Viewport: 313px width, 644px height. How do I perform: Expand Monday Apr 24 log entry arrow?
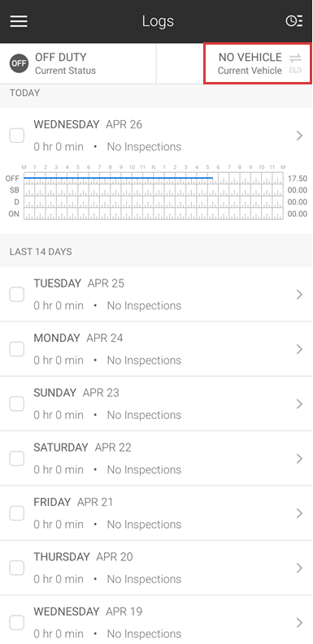[x=299, y=349]
